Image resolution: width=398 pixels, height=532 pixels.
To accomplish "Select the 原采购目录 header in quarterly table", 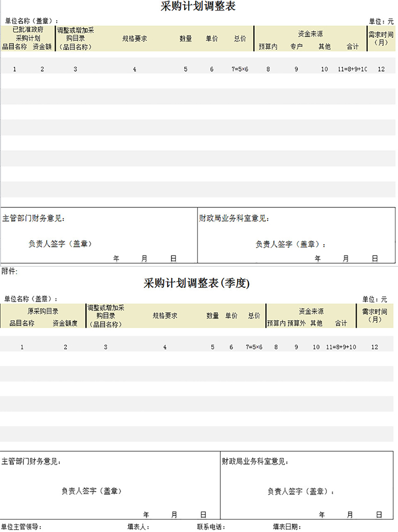I will (x=43, y=311).
